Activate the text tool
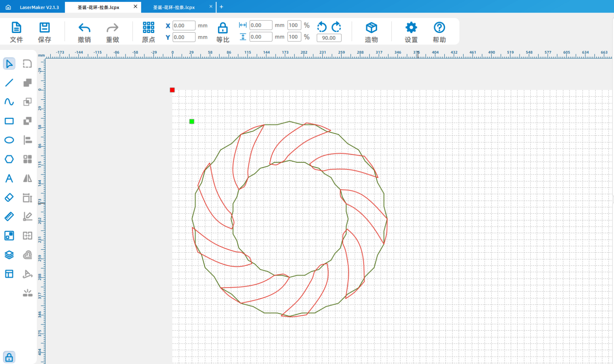The height and width of the screenshot is (364, 614). click(x=9, y=178)
